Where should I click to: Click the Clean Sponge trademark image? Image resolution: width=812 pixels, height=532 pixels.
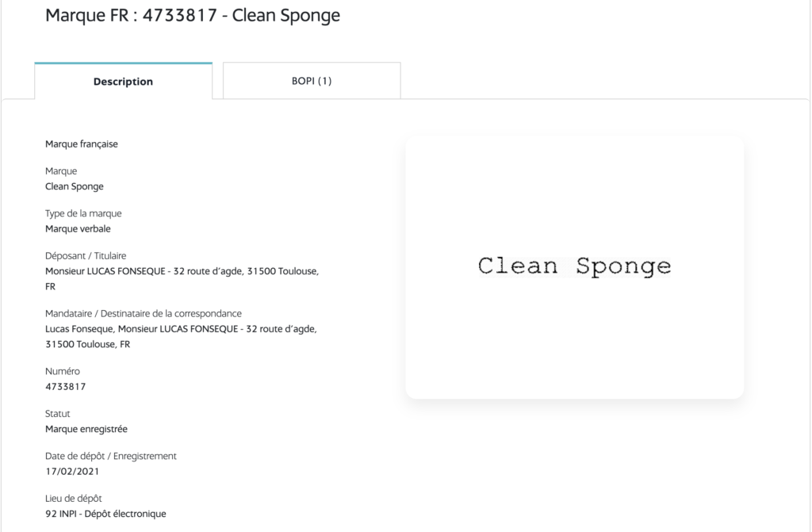573,266
